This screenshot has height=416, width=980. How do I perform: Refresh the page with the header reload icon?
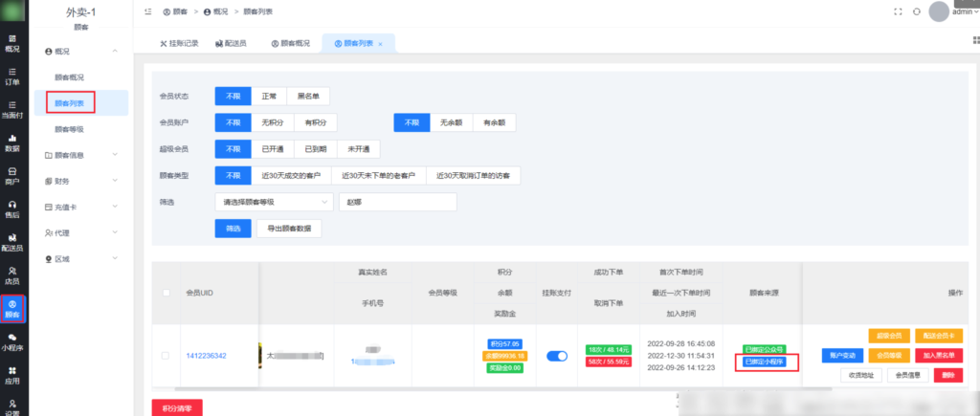pos(917,11)
